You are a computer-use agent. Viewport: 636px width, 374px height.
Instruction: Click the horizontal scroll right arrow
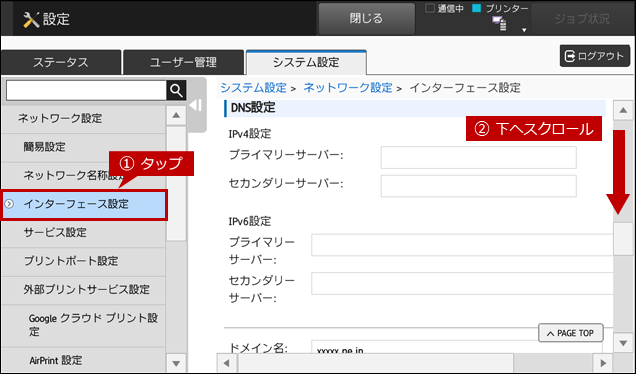click(x=603, y=363)
